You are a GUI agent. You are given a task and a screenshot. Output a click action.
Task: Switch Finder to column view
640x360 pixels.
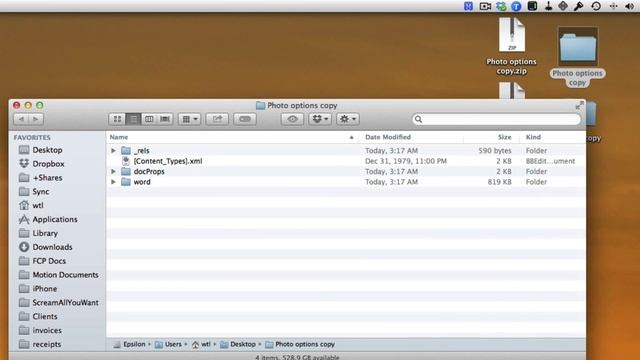(149, 119)
